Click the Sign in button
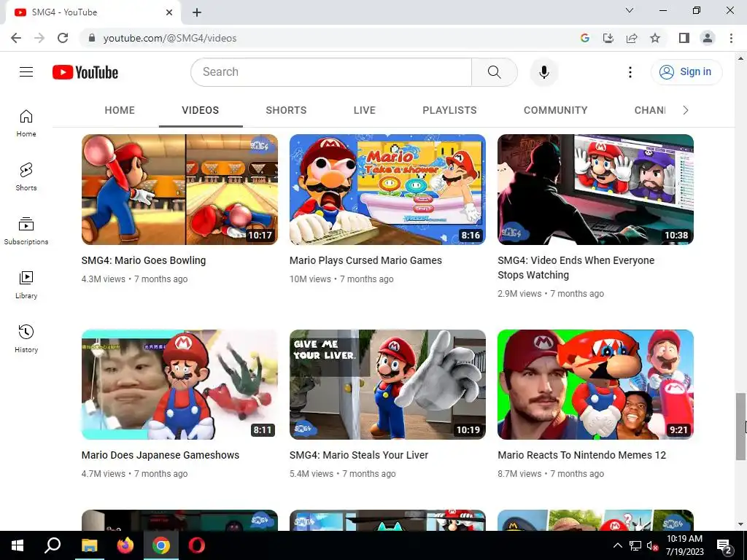This screenshot has width=747, height=560. pyautogui.click(x=686, y=72)
